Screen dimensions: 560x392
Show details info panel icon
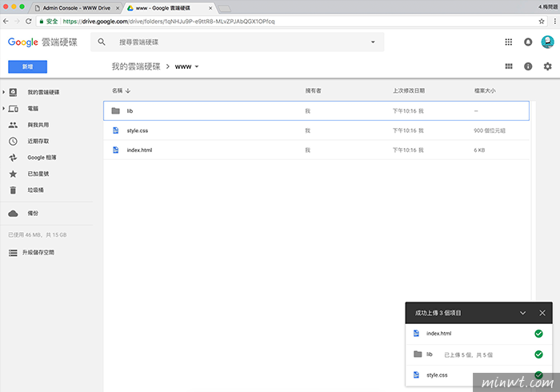528,66
